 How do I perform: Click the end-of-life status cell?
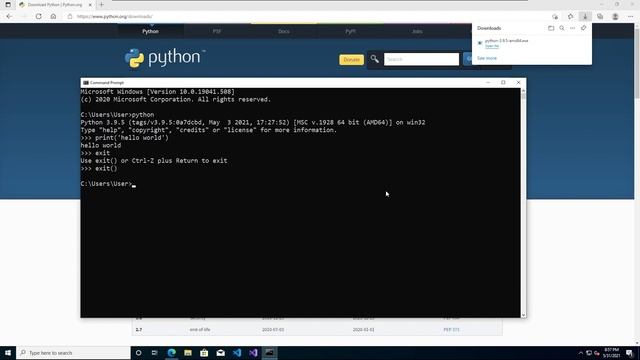[200, 329]
